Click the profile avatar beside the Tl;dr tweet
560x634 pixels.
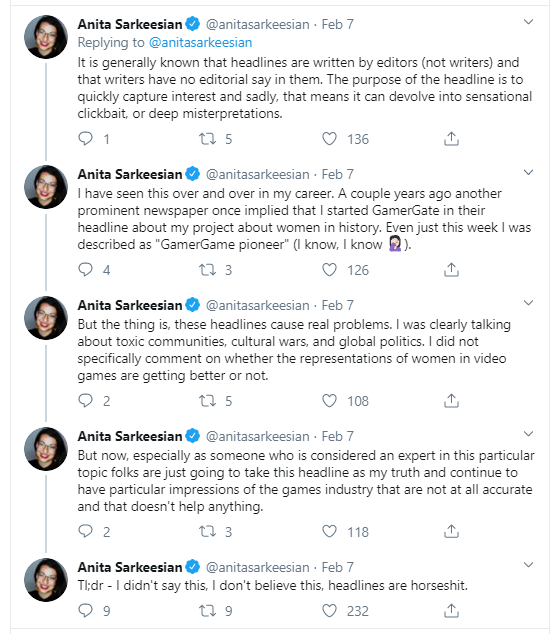pos(46,580)
